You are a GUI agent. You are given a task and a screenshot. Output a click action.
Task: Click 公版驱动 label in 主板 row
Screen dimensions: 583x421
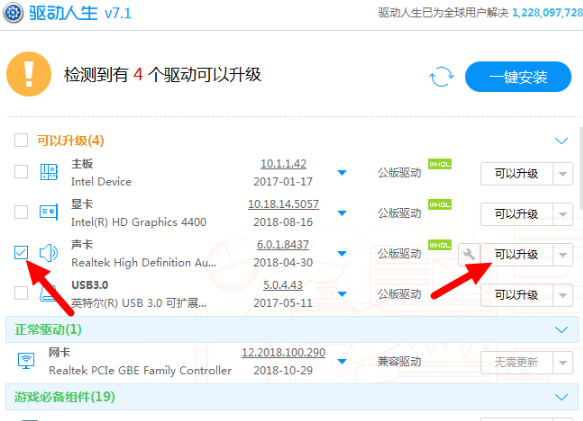pyautogui.click(x=399, y=173)
